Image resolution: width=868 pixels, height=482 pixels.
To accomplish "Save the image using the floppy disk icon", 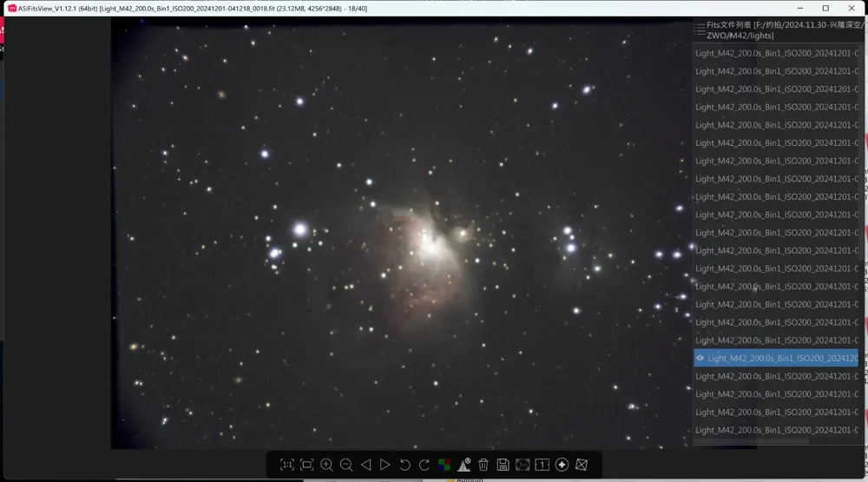I will [x=503, y=465].
